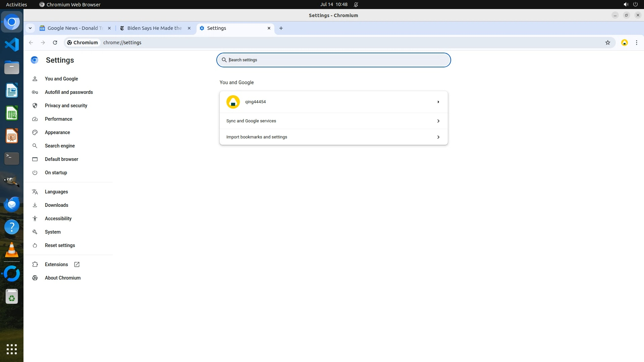The height and width of the screenshot is (362, 644).
Task: Open the Chromium three-dot menu
Action: (636, 43)
